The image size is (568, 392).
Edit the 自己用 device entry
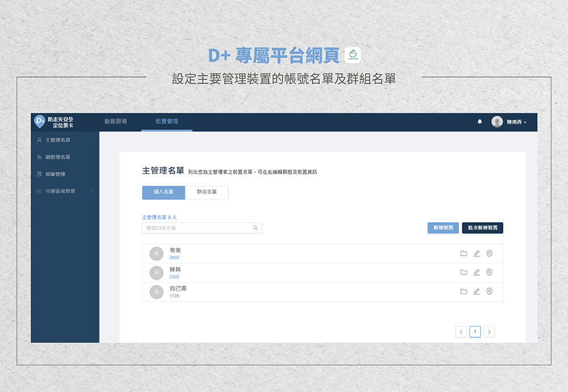477,291
